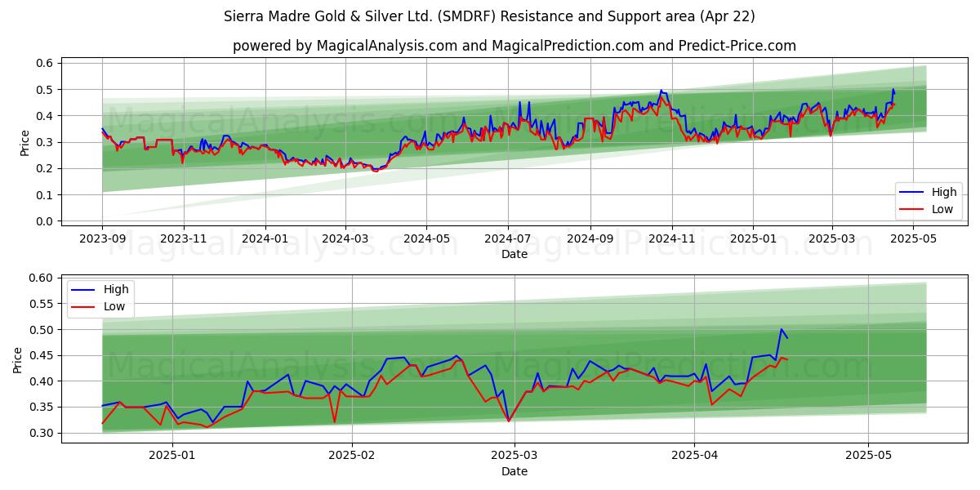Click the 2025-05 tick label on the bottom chart
This screenshot has height=490, width=980.
pyautogui.click(x=868, y=456)
